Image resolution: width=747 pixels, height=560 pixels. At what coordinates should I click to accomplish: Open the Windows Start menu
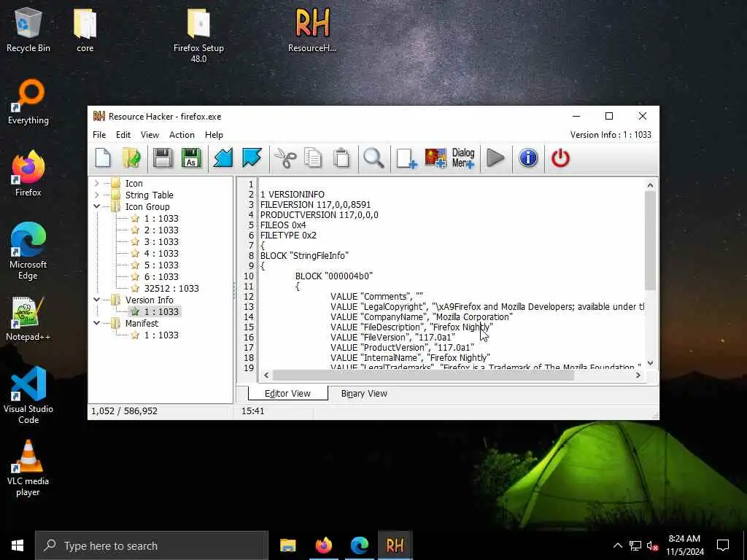click(18, 545)
